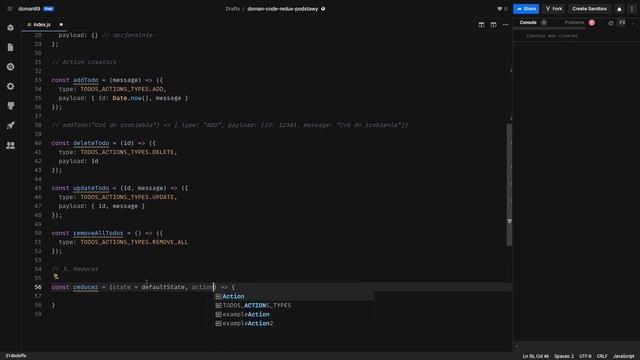The width and height of the screenshot is (640, 360).
Task: Open the Search icon in the sidebar
Action: (11, 67)
